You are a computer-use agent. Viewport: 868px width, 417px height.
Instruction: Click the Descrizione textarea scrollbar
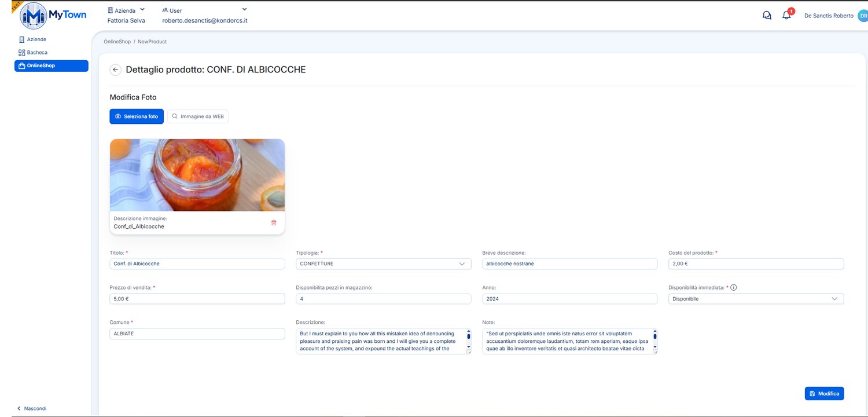point(469,341)
